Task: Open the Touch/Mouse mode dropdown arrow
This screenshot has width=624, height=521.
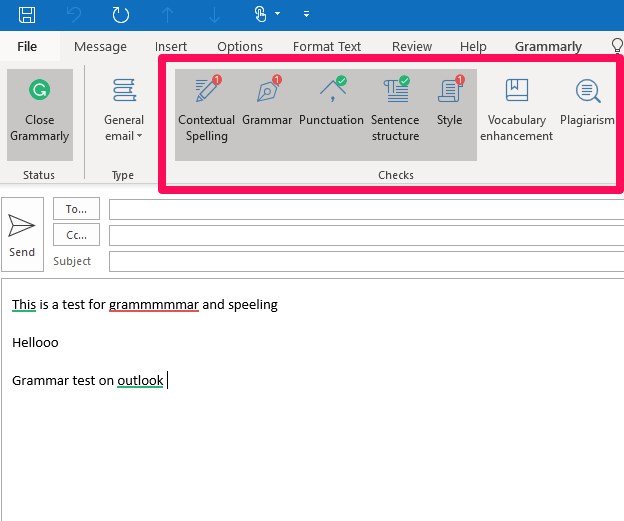Action: pos(277,14)
